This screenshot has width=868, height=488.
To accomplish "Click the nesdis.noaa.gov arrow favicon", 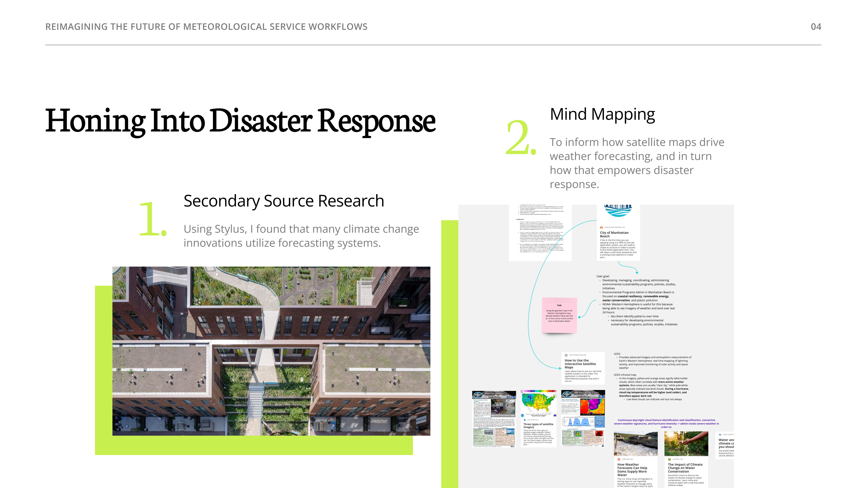I will click(x=566, y=355).
